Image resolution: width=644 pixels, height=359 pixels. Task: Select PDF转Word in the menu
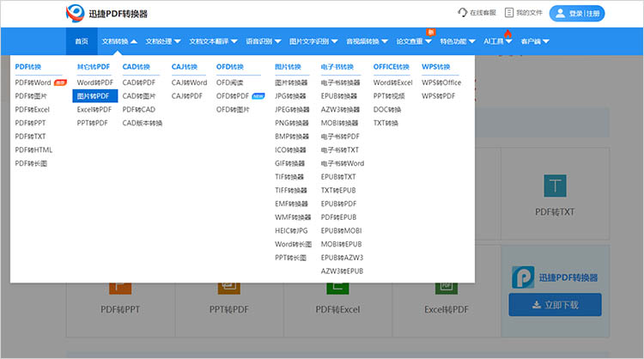33,82
